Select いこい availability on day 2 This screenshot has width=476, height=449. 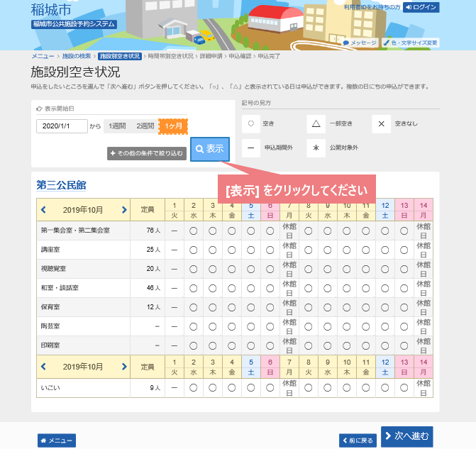point(194,388)
